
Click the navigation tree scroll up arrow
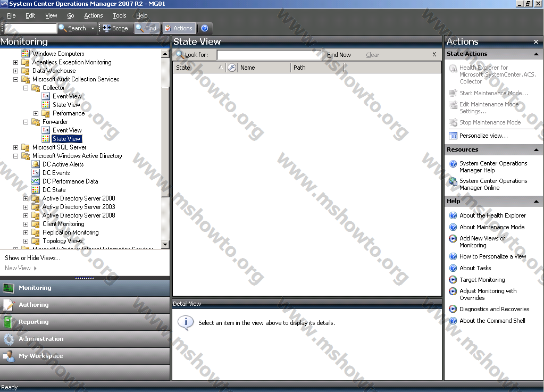(165, 53)
